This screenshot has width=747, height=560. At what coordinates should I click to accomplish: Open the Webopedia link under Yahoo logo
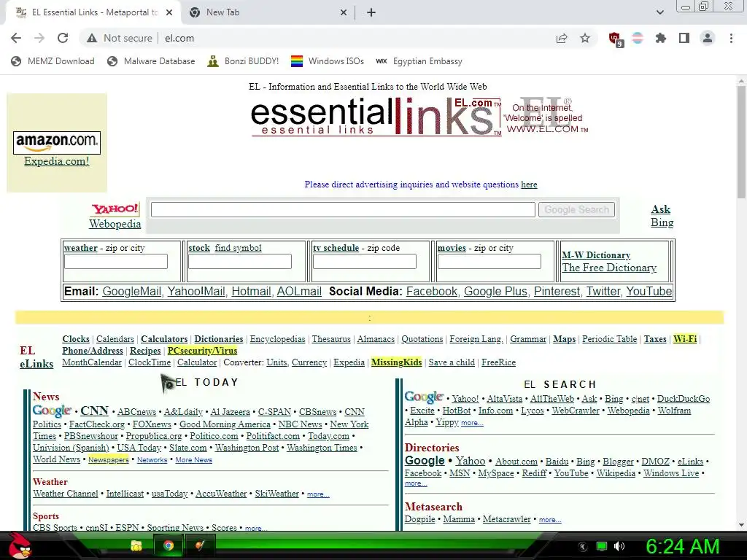pyautogui.click(x=115, y=224)
